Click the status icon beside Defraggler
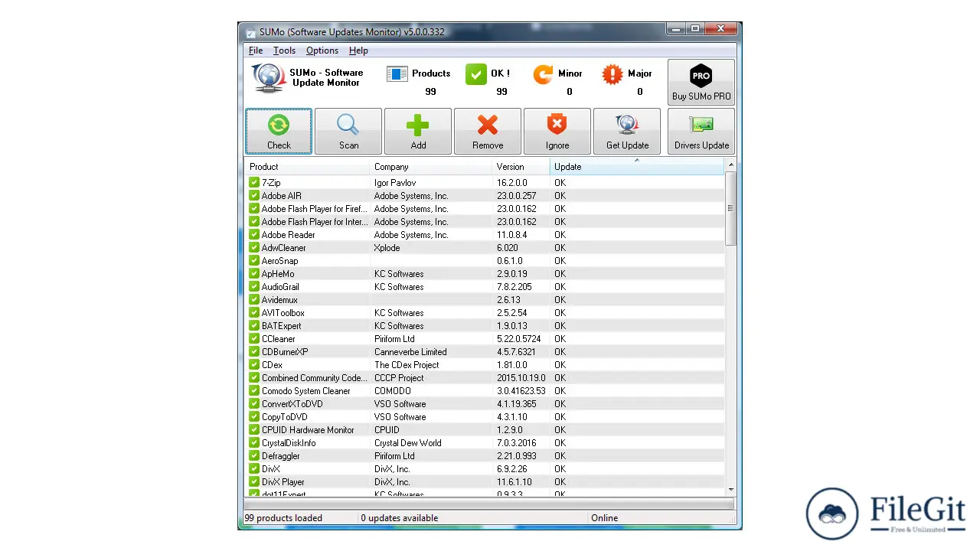The image size is (980, 551). click(x=254, y=456)
